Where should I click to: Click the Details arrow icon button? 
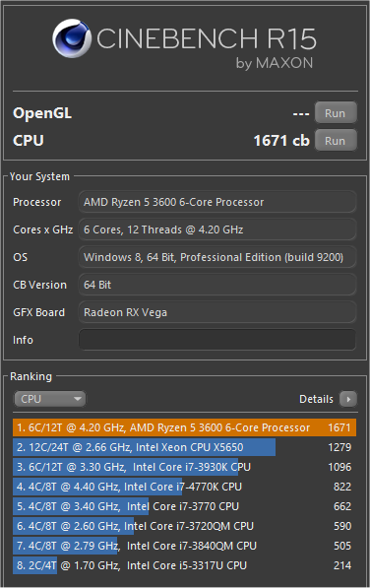tap(348, 399)
